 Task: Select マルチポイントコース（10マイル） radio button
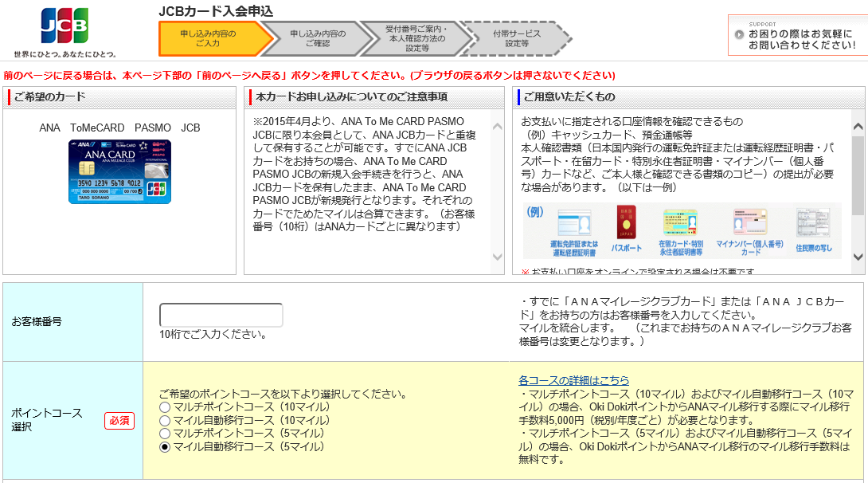coord(164,407)
